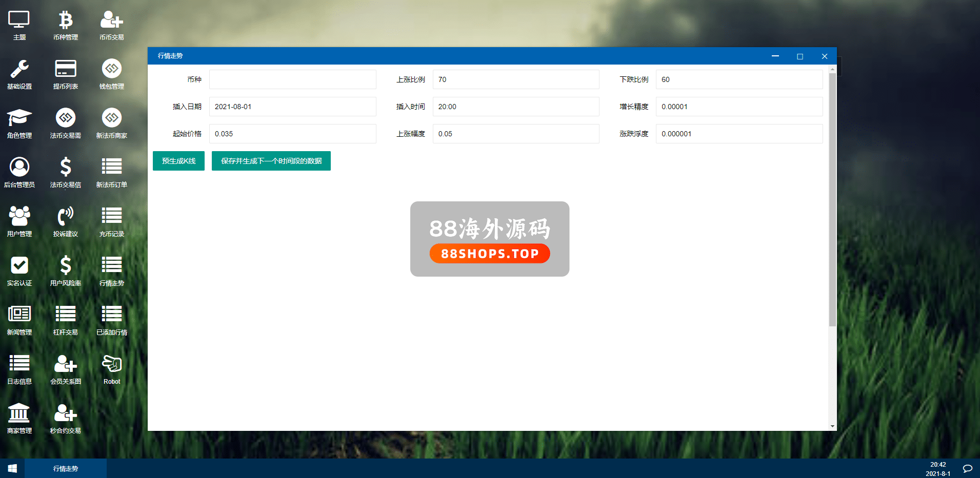Open the 插入时间 time field
Viewport: 980px width, 478px height.
point(515,107)
